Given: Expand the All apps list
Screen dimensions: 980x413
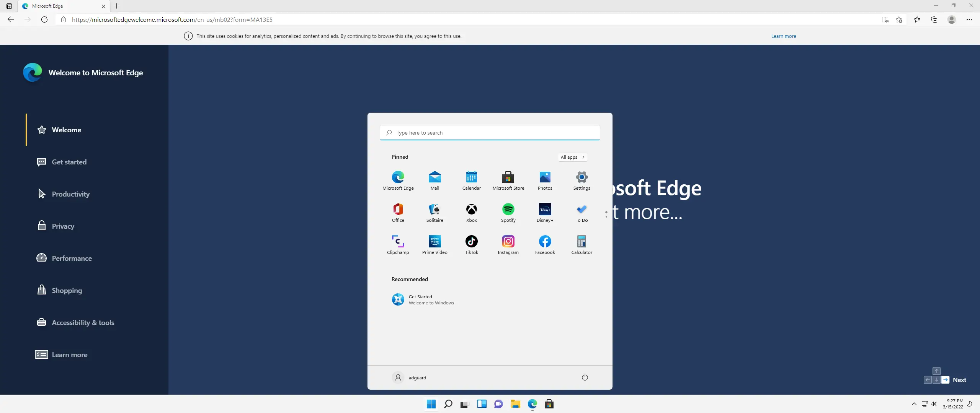Looking at the screenshot, I should [x=572, y=157].
